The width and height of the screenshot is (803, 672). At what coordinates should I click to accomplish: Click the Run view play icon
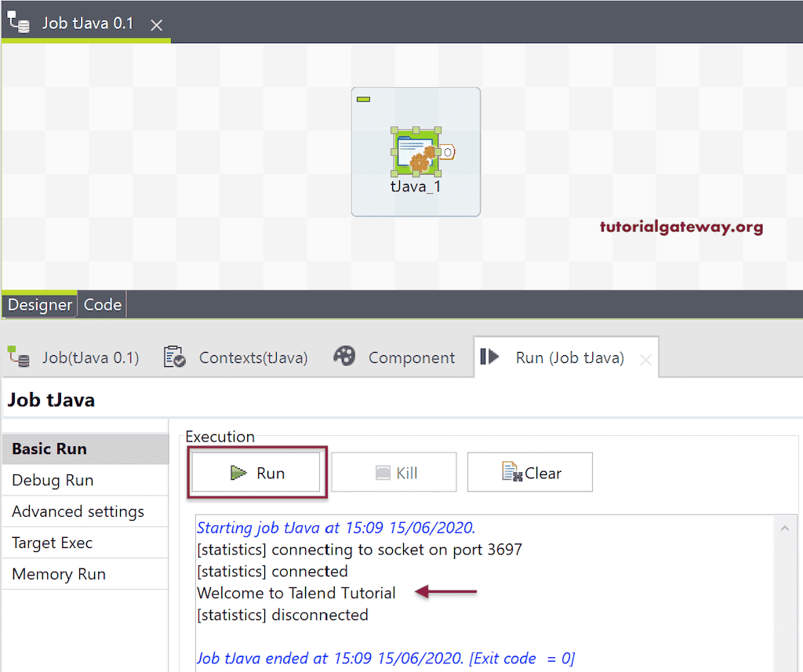pos(489,357)
